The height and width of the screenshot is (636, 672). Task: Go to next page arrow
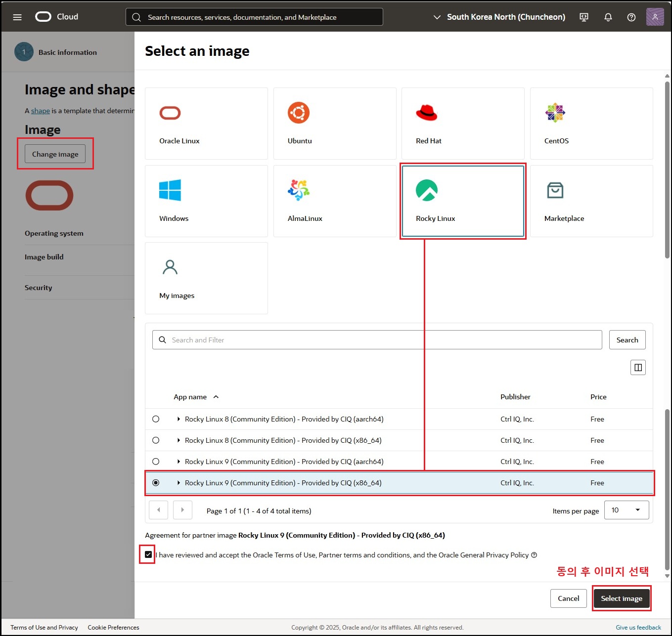click(x=182, y=510)
